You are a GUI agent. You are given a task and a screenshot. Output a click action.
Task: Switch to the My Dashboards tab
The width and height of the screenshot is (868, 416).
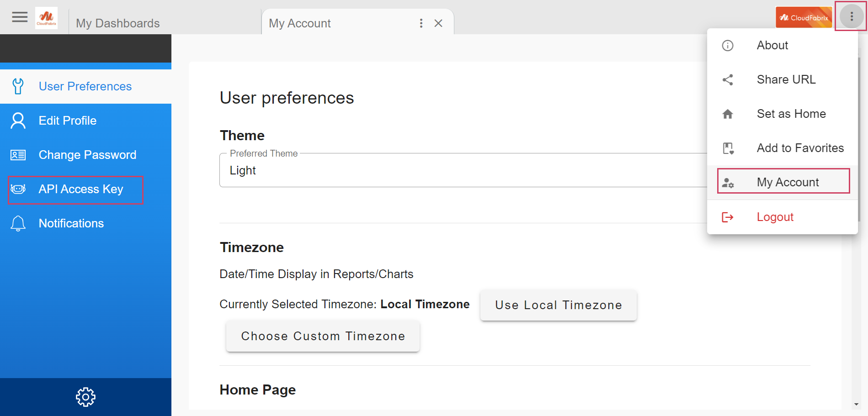(118, 23)
